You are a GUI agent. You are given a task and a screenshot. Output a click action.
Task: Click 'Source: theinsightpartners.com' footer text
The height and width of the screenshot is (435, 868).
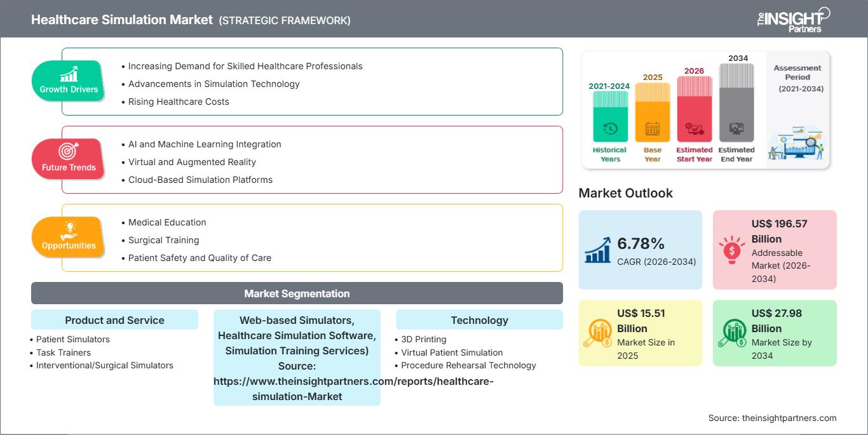click(x=773, y=418)
